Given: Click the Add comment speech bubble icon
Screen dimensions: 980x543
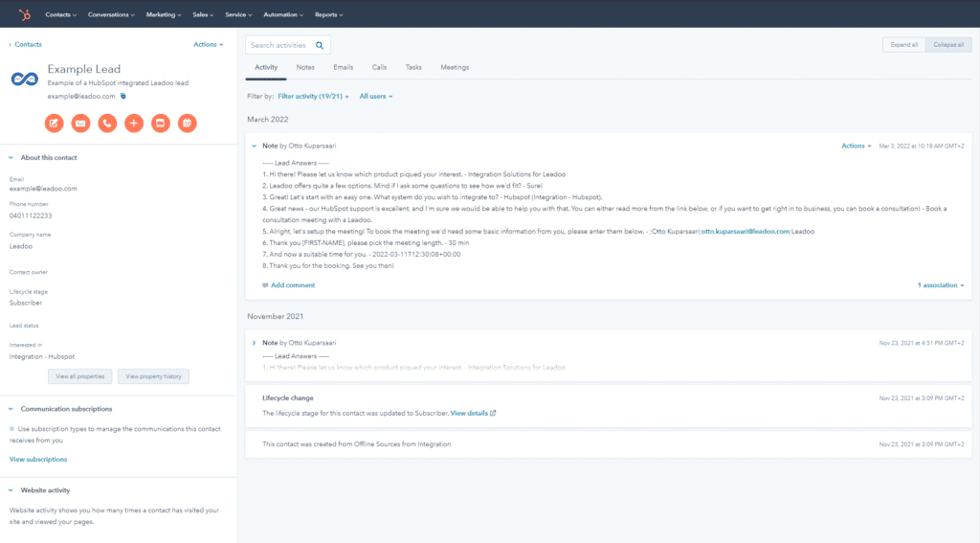Looking at the screenshot, I should tap(265, 285).
